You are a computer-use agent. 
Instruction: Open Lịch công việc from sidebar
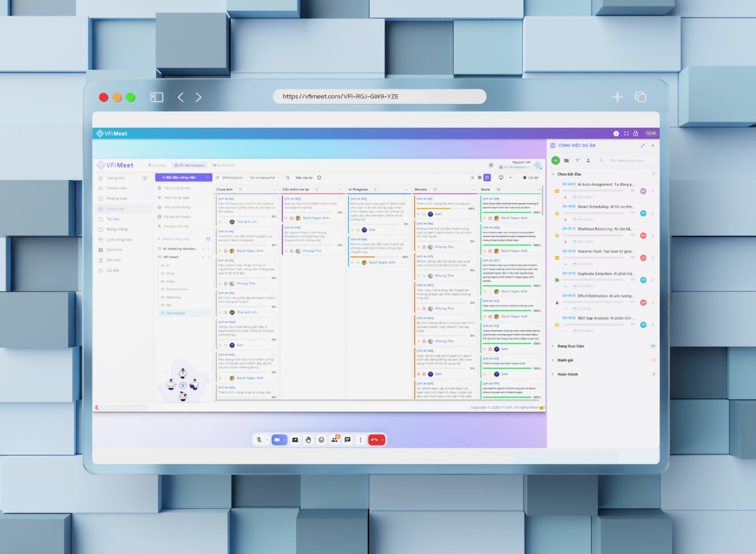tap(119, 240)
